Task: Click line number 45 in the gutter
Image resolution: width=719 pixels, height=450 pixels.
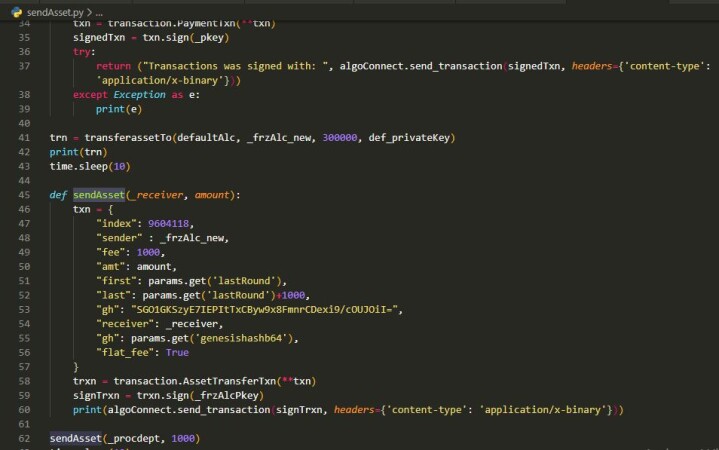Action: (x=24, y=195)
